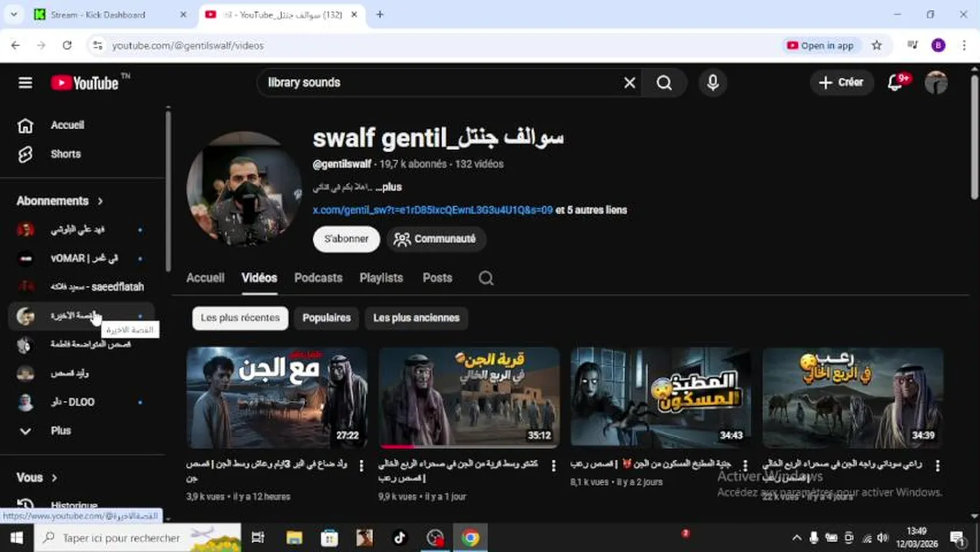Viewport: 980px width, 552px height.
Task: Select the Populaires filter chip
Action: [x=327, y=318]
